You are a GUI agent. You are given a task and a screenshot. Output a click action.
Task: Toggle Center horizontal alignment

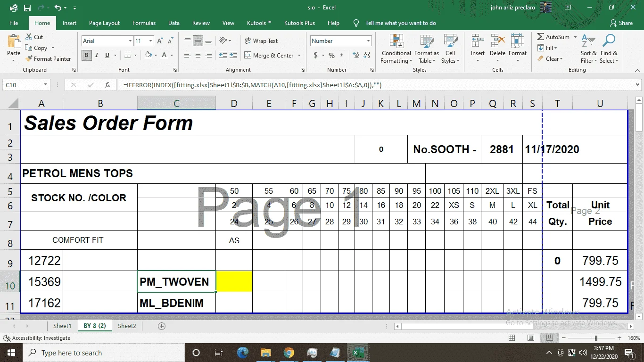(x=198, y=55)
